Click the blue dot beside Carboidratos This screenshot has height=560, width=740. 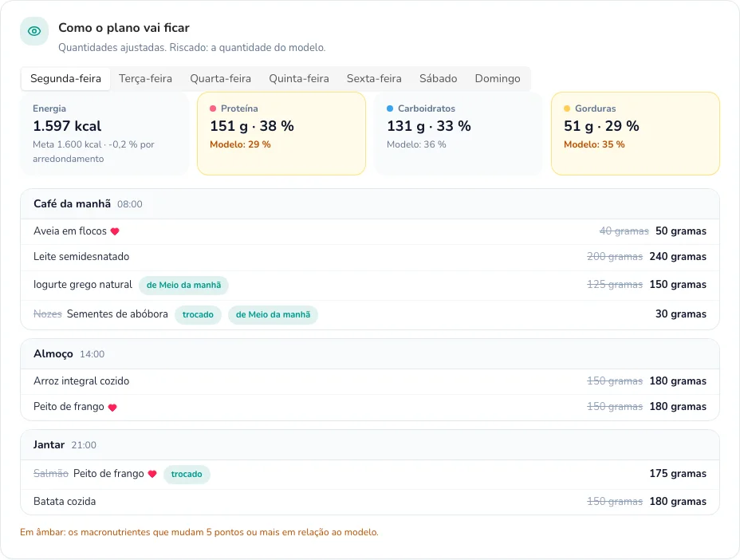tap(390, 108)
